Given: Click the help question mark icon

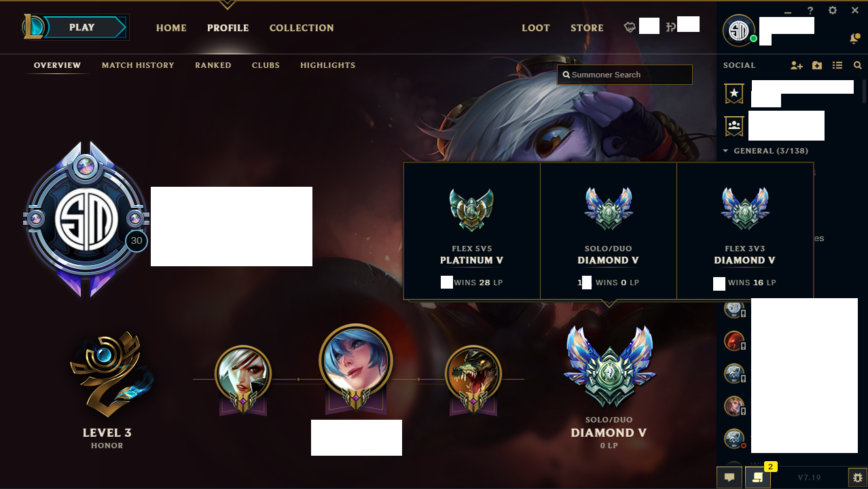Looking at the screenshot, I should [810, 11].
